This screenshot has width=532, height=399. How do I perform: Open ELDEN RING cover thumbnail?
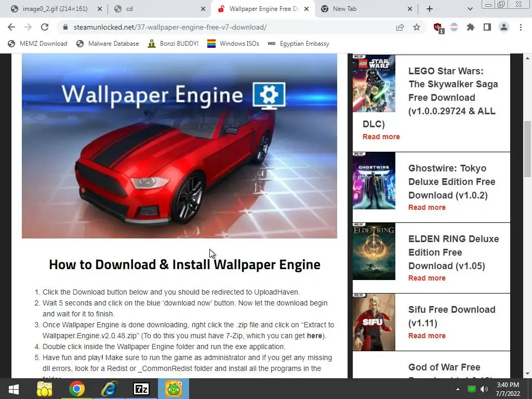tap(374, 251)
